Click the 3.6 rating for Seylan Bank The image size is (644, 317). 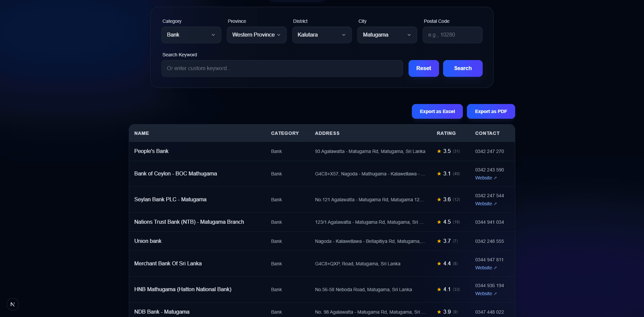(447, 200)
